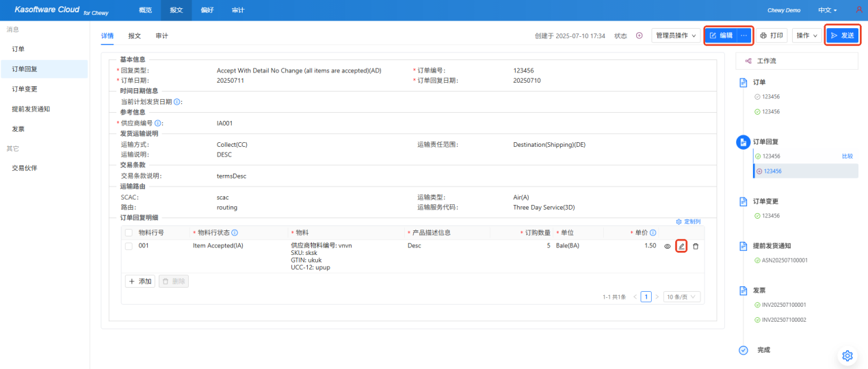Click the 添加 add row button

click(x=140, y=281)
